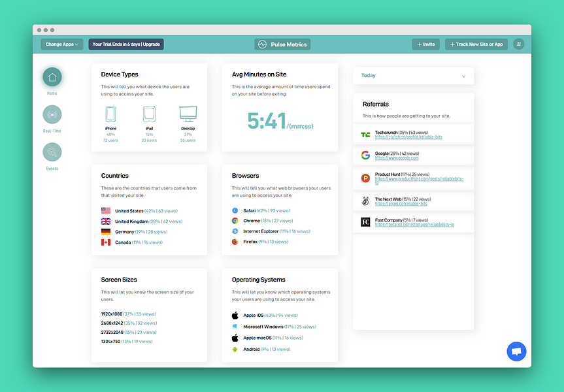This screenshot has width=564, height=392.
Task: Click the Pulse Metrics logo
Action: (x=284, y=44)
